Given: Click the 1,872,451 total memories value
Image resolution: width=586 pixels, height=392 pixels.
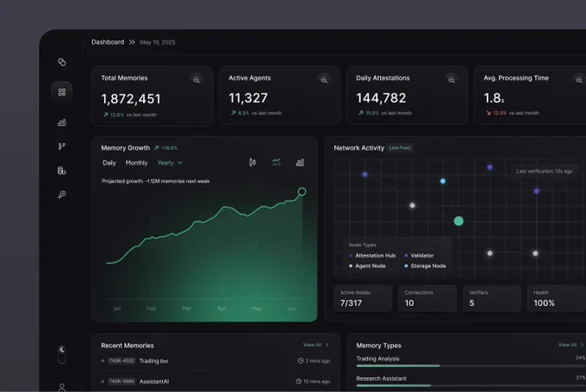Looking at the screenshot, I should pyautogui.click(x=131, y=99).
